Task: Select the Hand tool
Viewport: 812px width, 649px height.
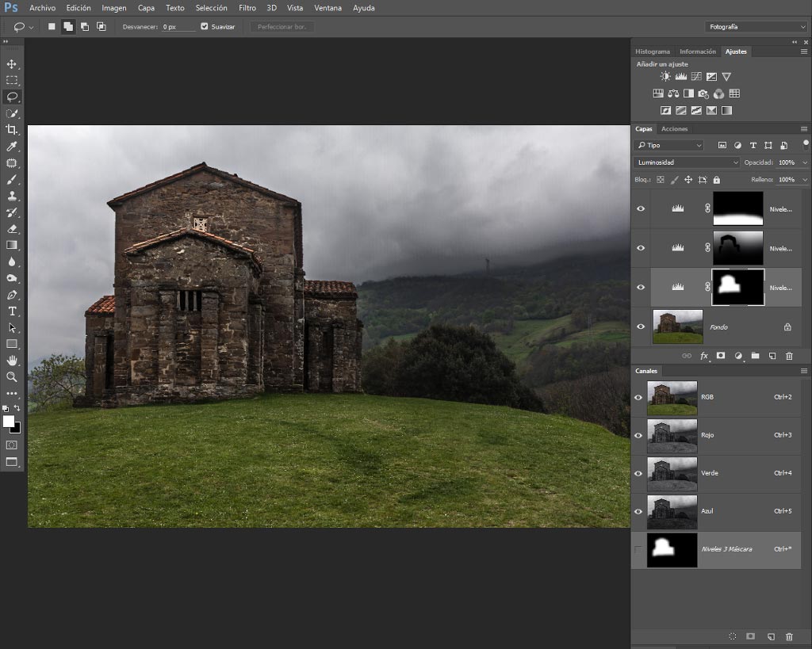Action: click(x=11, y=361)
